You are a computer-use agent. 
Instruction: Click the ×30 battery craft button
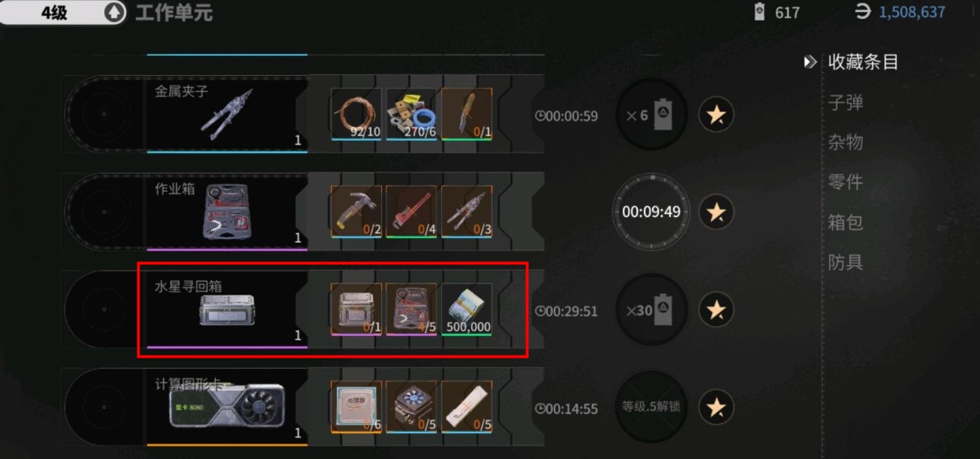651,310
